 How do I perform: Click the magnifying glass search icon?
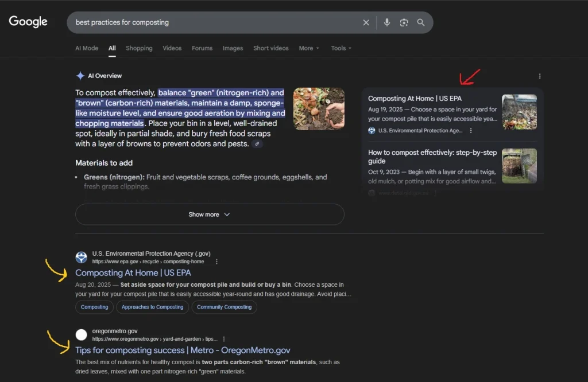pos(421,22)
